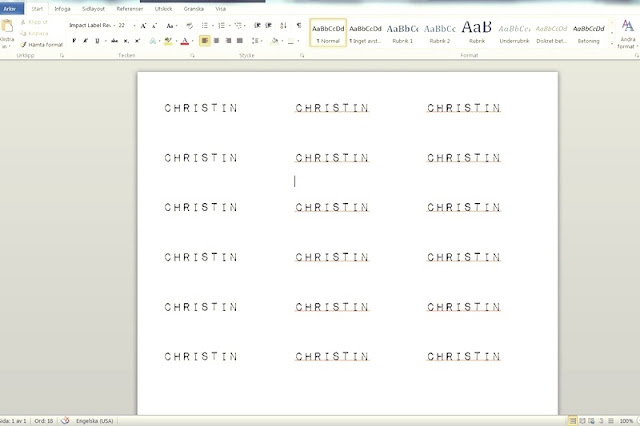Click the paragraph shading paint bucket
Viewport: 640px width, 426px height.
pos(274,41)
